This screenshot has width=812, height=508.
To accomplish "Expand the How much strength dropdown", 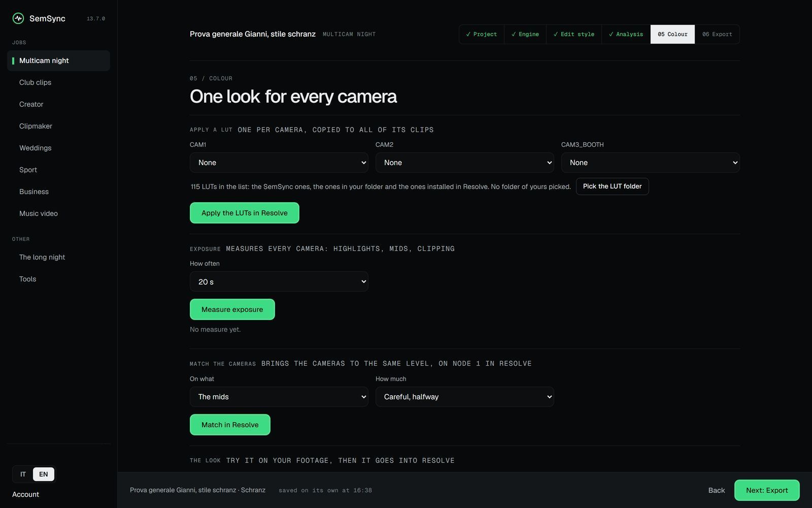I will (464, 397).
